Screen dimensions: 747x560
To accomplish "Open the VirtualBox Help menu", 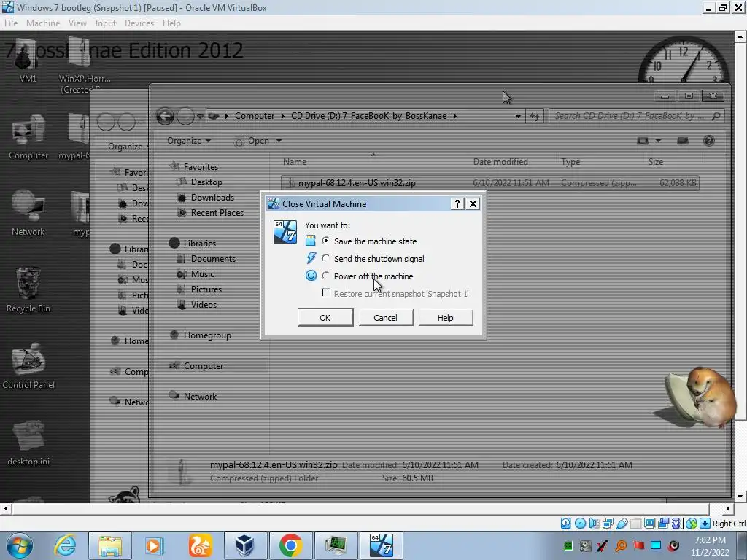I will (171, 23).
